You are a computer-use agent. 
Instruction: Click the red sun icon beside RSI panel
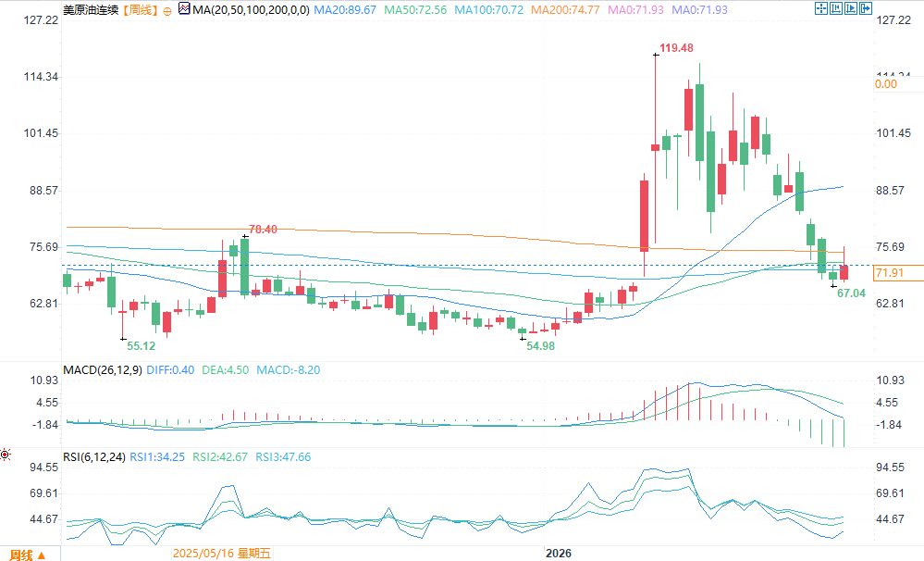[x=6, y=455]
